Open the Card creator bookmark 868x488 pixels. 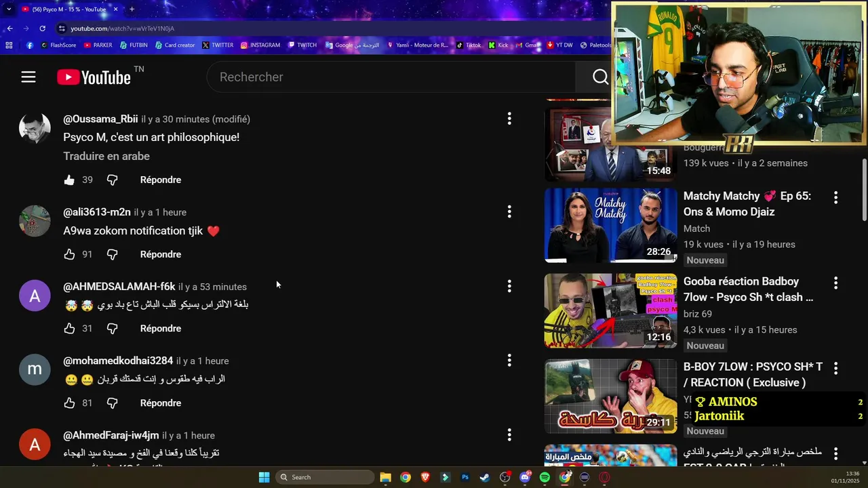(175, 45)
